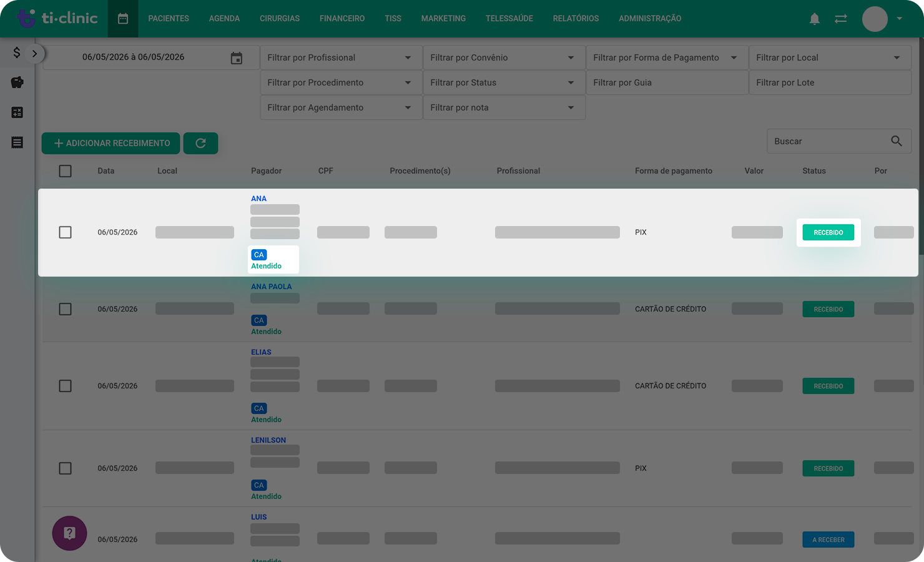This screenshot has width=924, height=562.
Task: Click the ti-clinic logo
Action: point(57,18)
